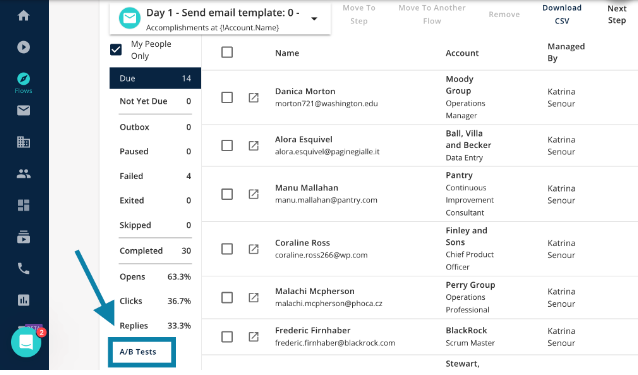Click the BlackRock account name
638x375 pixels.
[466, 330]
